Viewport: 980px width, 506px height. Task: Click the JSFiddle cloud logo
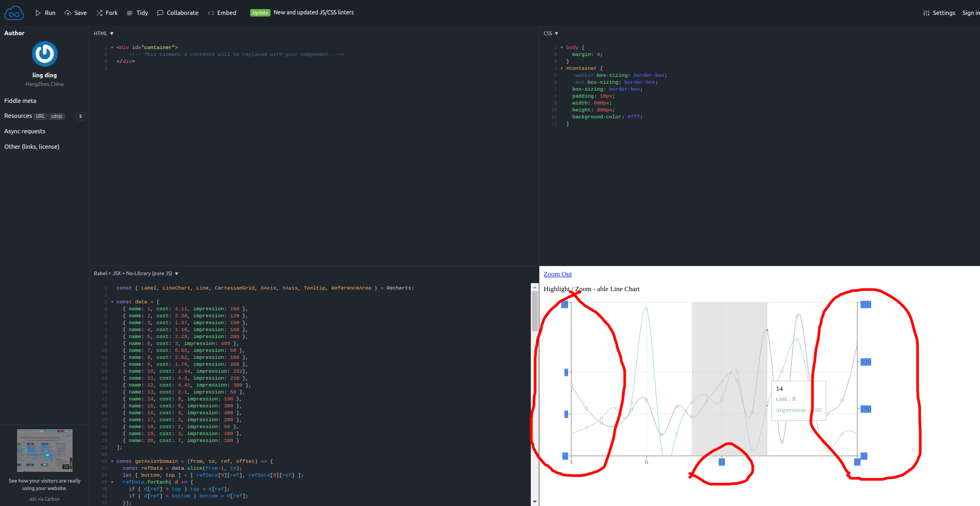pos(14,13)
